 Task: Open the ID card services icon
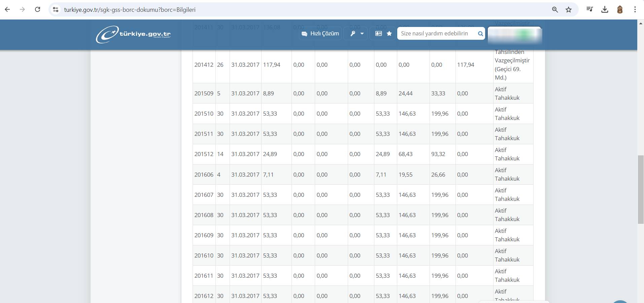[x=379, y=33]
